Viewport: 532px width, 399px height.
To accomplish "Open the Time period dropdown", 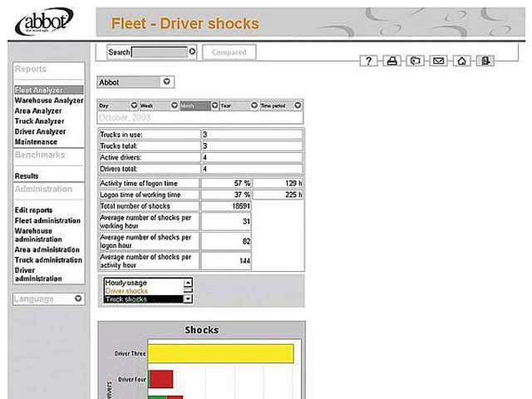I will click(x=298, y=106).
